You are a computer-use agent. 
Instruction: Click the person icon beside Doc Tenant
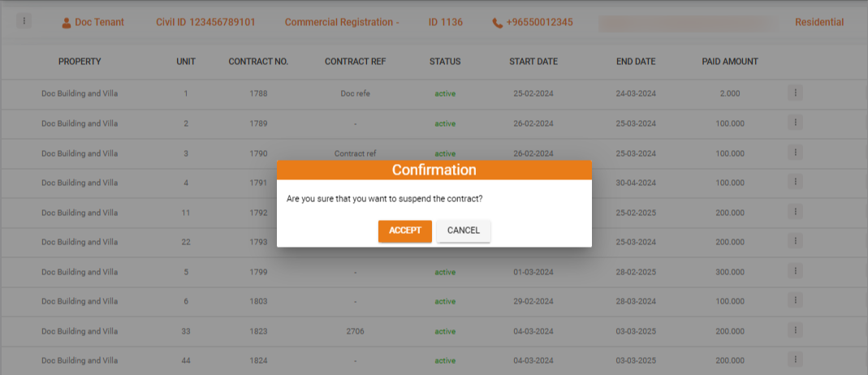pos(67,23)
